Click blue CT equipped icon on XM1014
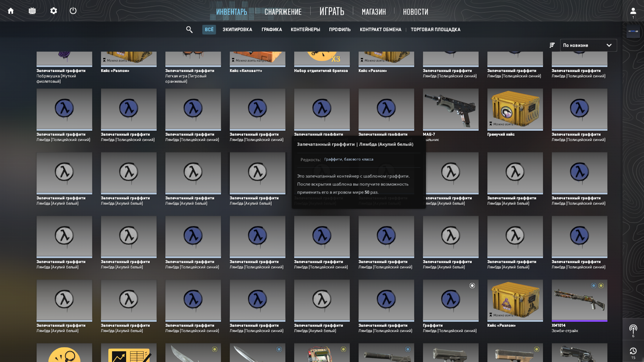 tap(594, 286)
